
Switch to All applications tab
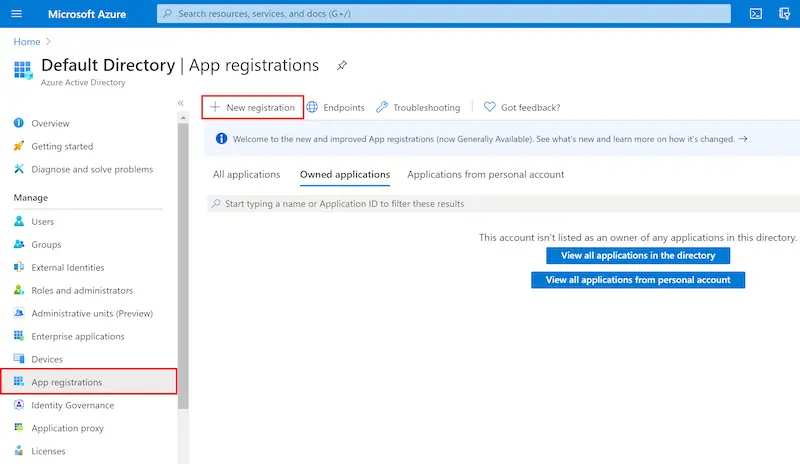click(x=246, y=175)
